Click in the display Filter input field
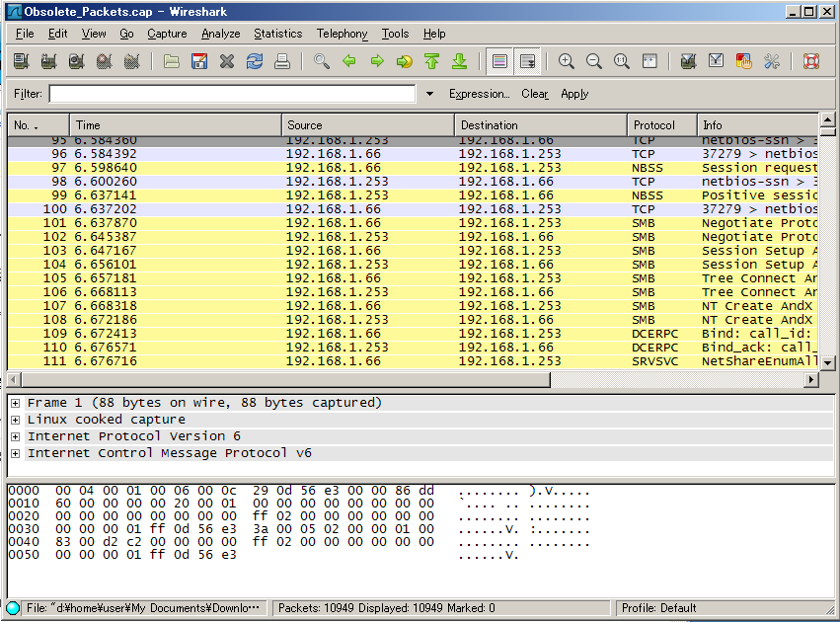 coord(232,94)
